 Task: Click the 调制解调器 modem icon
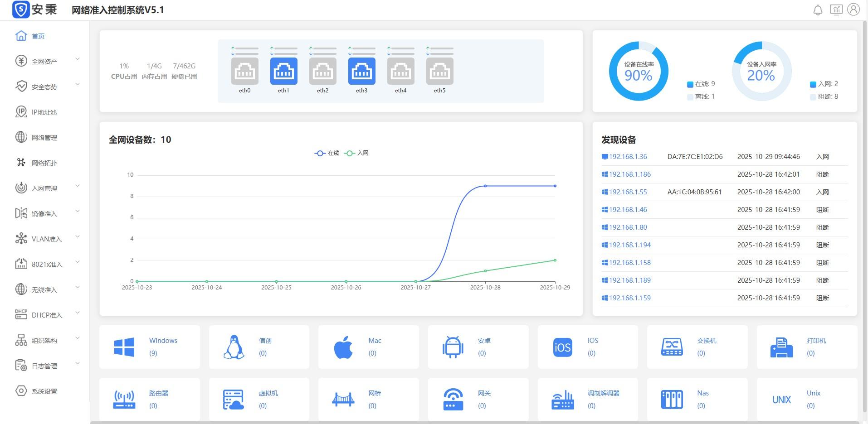tap(563, 400)
